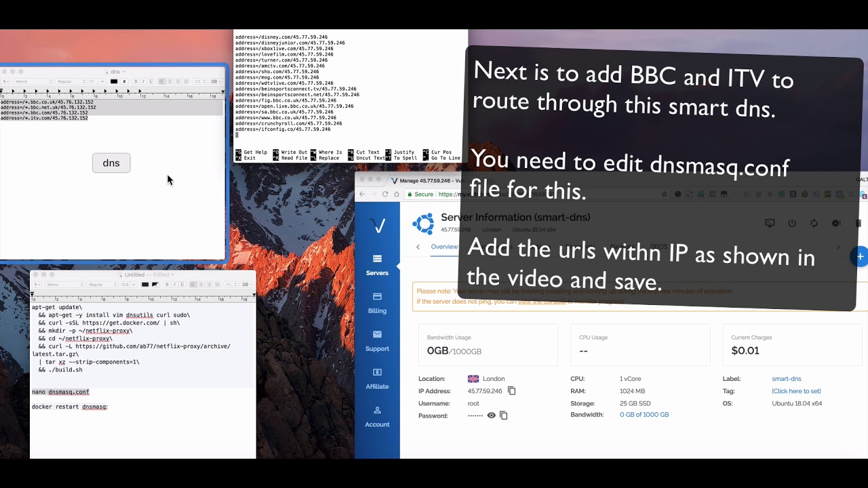Click 'address=/ifconfig.co/45.77.59.246' in terminal
868x488 pixels.
(x=283, y=129)
